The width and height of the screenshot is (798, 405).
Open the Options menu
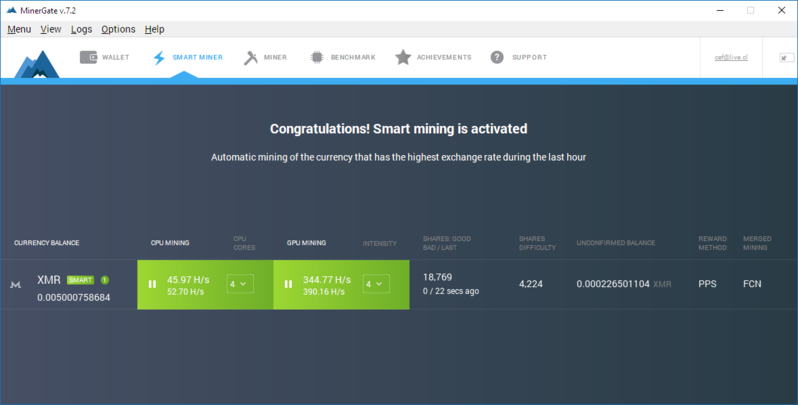118,29
